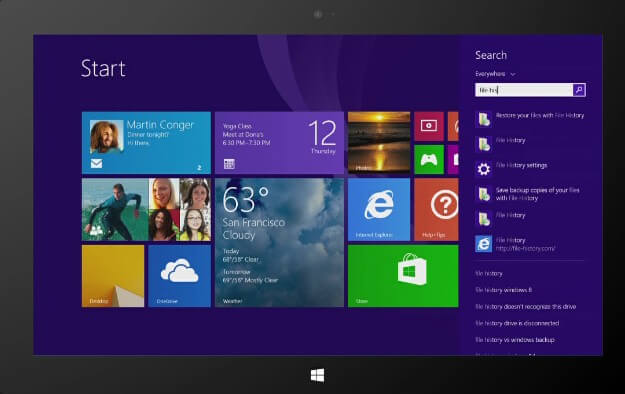Screen dimensions: 625x394
Task: Click into the search text box
Action: (x=524, y=90)
